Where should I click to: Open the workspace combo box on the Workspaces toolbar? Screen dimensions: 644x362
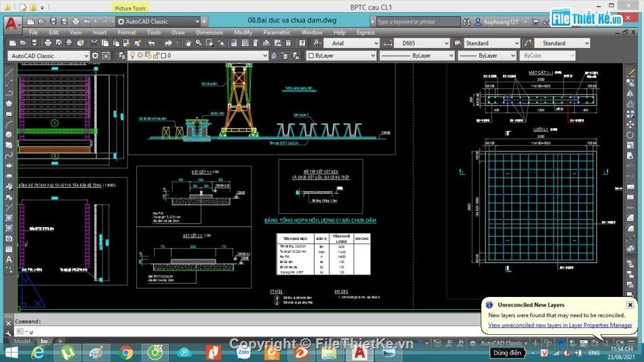tap(48, 56)
